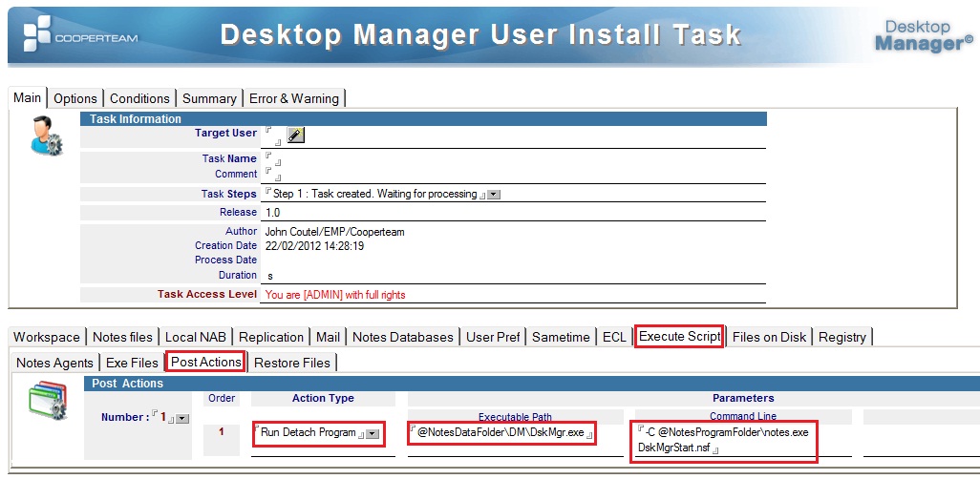Open the Error & Warning tab

(x=294, y=98)
